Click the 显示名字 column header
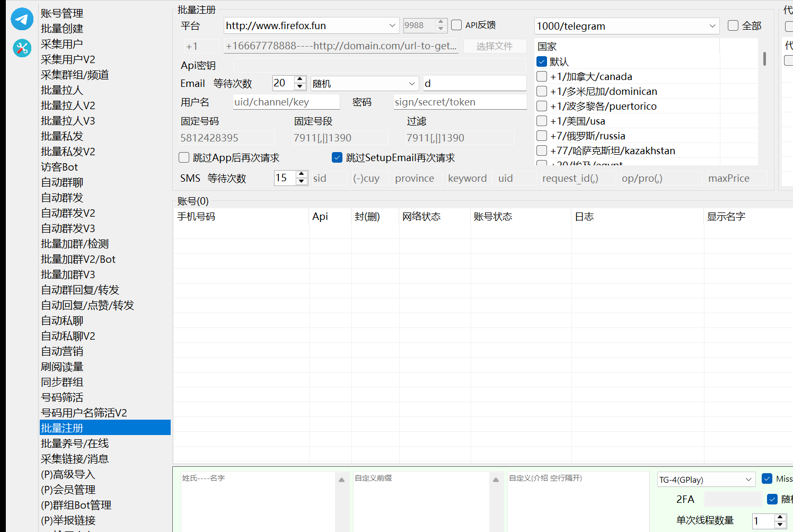This screenshot has height=532, width=793. tap(748, 216)
